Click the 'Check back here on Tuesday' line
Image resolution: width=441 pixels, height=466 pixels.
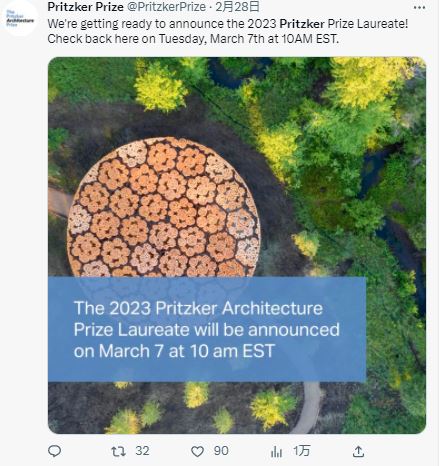tap(193, 39)
